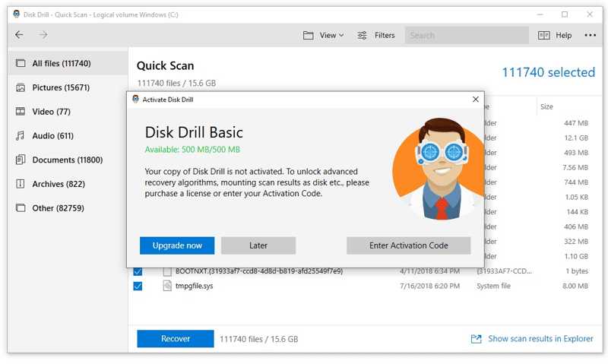Select All files (111740) category
Image resolution: width=608 pixels, height=364 pixels.
click(68, 63)
